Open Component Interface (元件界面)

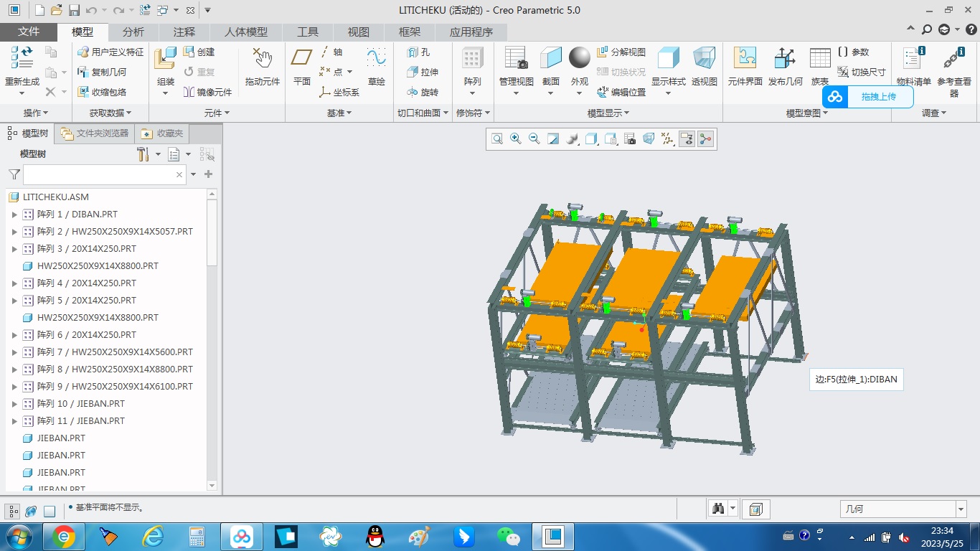745,67
